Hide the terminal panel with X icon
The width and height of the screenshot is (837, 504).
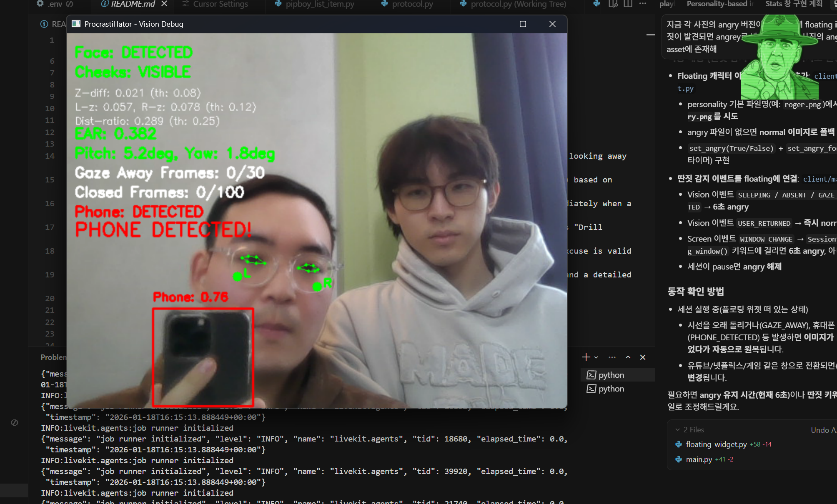[x=643, y=357]
